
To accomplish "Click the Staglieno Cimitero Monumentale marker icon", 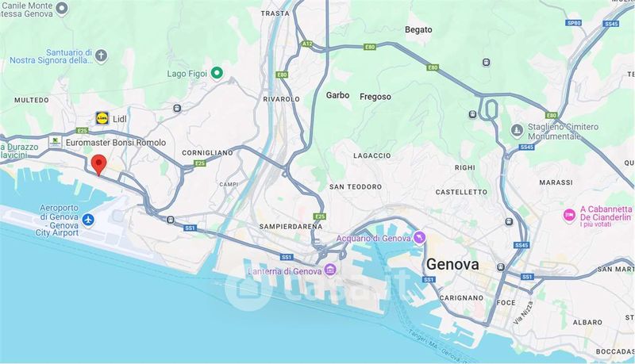I will coord(517,131).
